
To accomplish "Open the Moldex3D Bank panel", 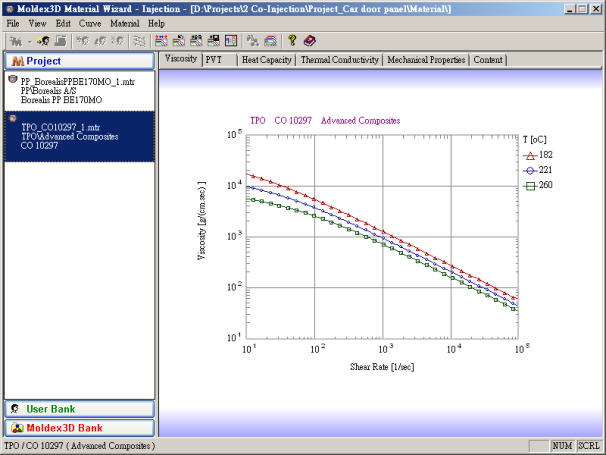I will (x=80, y=428).
